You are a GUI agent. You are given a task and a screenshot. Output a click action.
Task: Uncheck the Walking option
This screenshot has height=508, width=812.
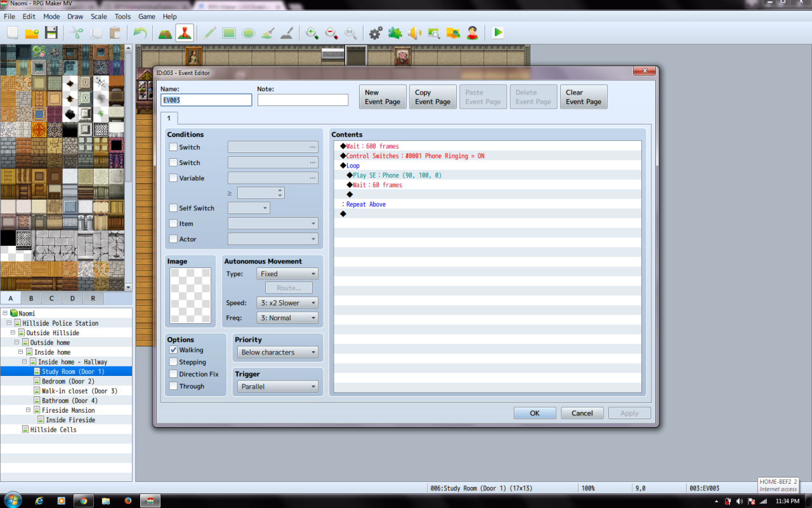(173, 350)
